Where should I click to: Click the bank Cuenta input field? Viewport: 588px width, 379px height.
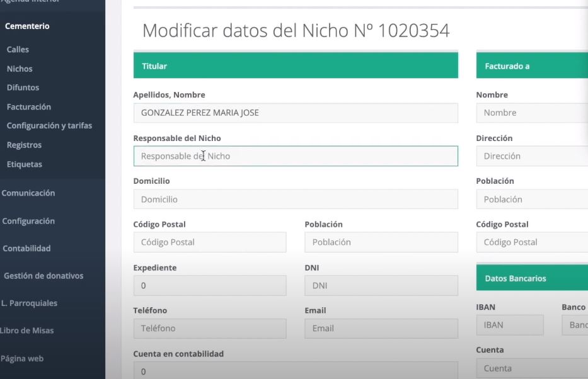532,368
